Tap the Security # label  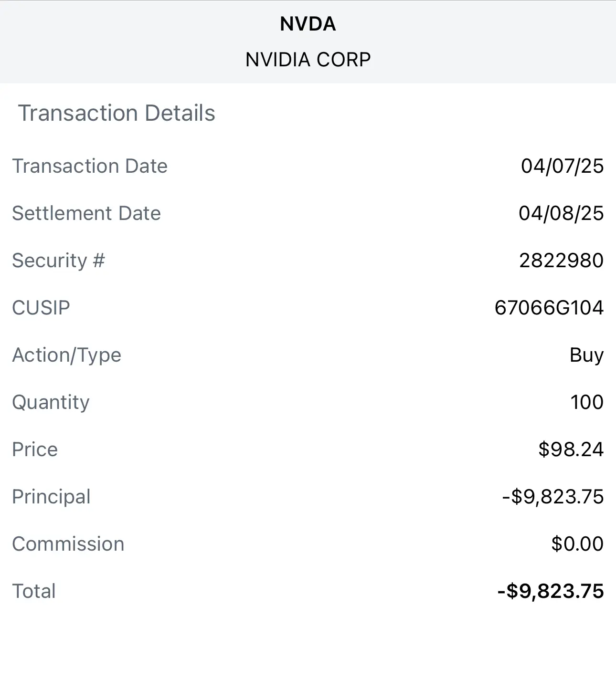[58, 261]
